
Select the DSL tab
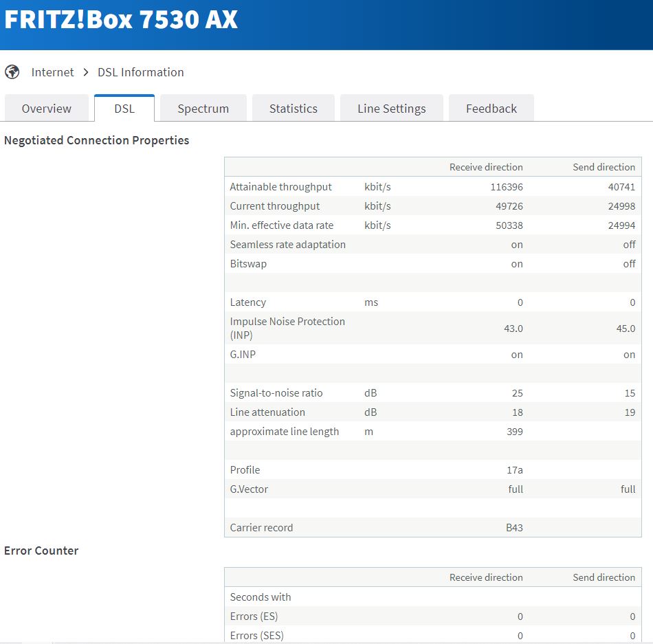pos(124,109)
